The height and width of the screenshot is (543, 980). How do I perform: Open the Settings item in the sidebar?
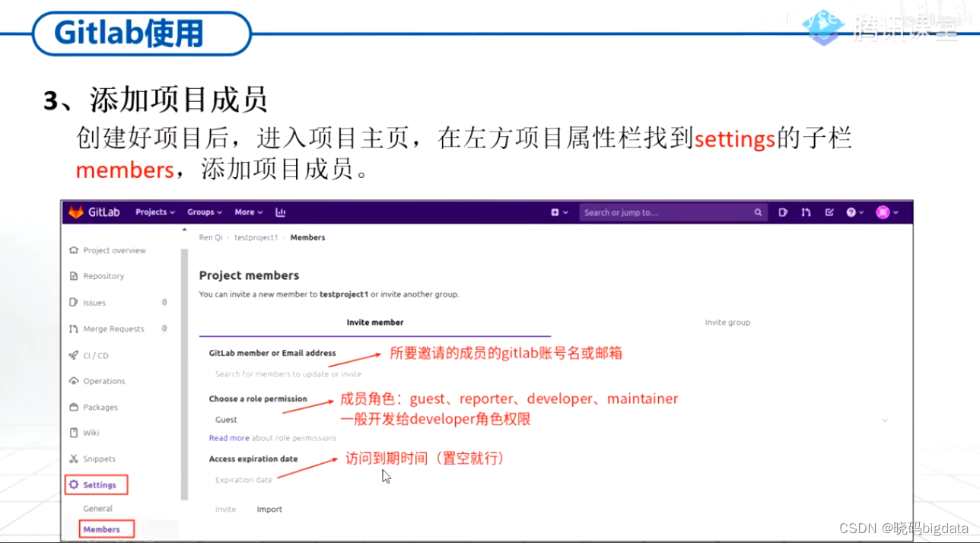coord(96,484)
